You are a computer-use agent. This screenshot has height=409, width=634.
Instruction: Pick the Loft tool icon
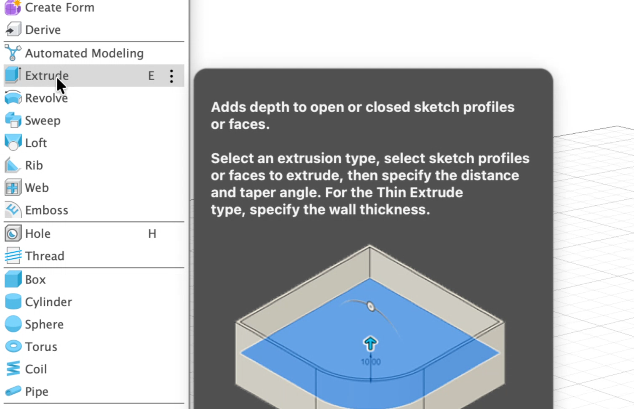click(x=13, y=143)
